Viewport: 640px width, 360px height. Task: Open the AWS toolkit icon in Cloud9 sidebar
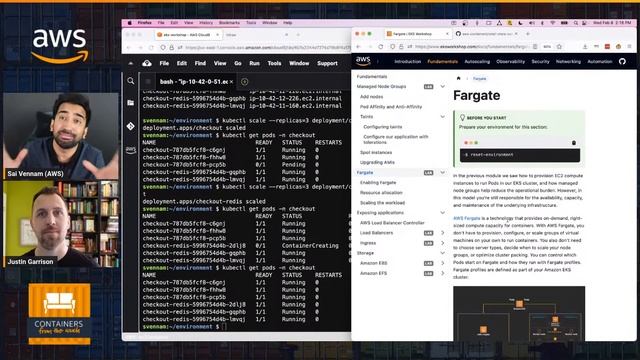click(x=131, y=150)
